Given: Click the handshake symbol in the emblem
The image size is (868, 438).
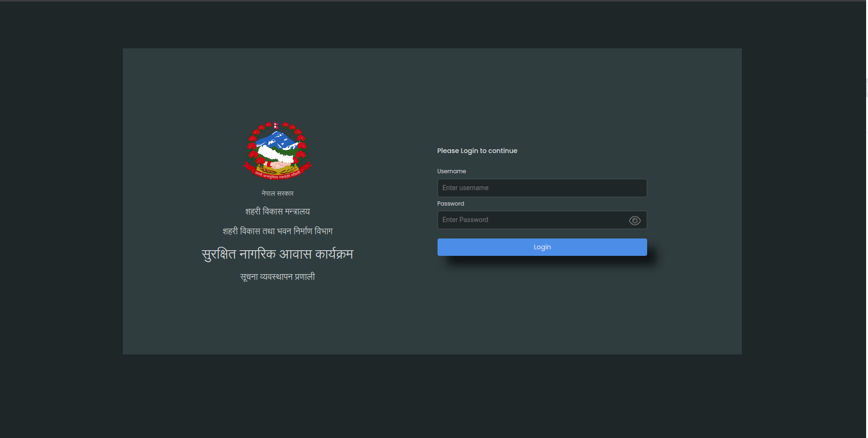Looking at the screenshot, I should point(278,165).
